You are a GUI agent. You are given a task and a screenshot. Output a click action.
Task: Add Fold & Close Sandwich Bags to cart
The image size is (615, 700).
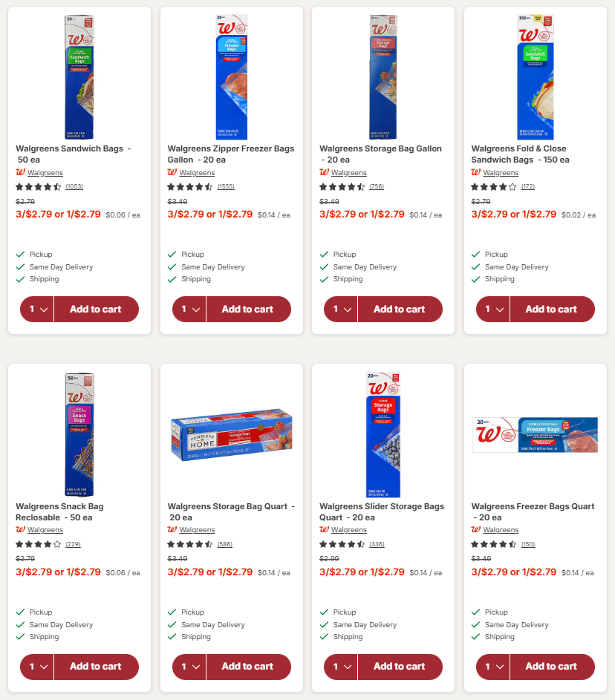(x=551, y=310)
